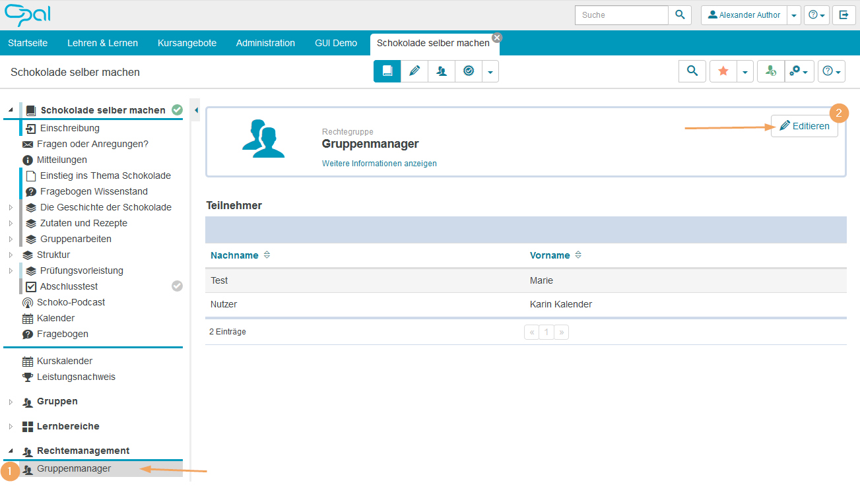Click the search button beside Suche field
The height and width of the screenshot is (504, 860).
[x=680, y=15]
